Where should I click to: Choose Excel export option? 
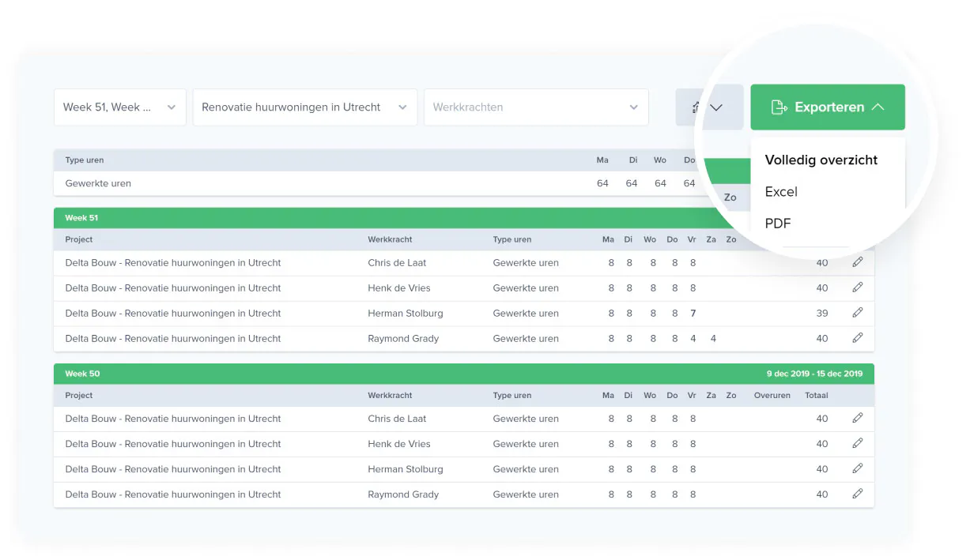781,192
